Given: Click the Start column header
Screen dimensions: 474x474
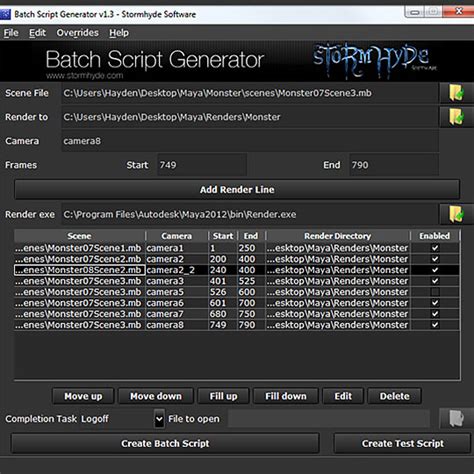Looking at the screenshot, I should coord(223,236).
